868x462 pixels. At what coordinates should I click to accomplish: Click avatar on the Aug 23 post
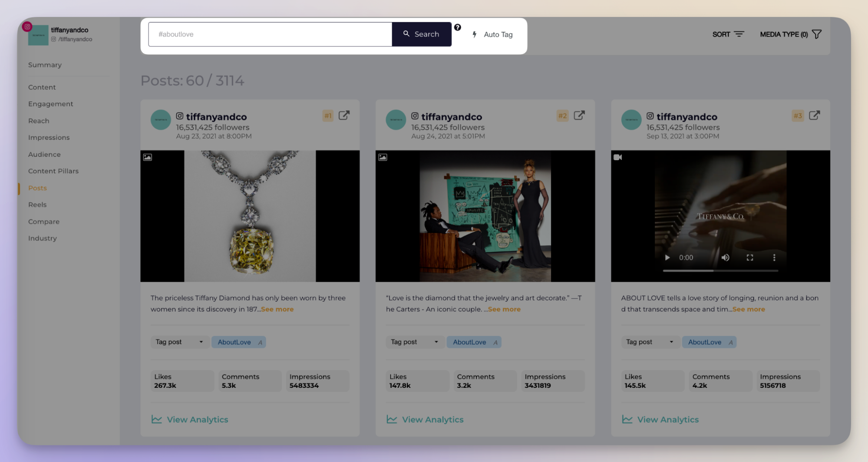(161, 120)
